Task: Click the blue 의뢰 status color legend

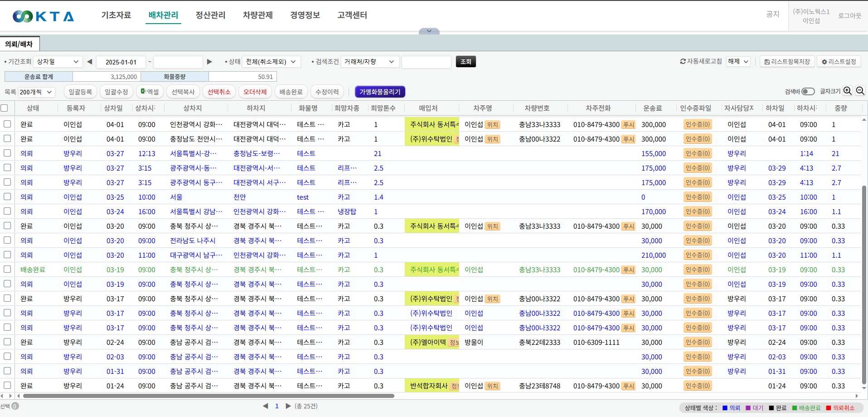Action: [731, 408]
